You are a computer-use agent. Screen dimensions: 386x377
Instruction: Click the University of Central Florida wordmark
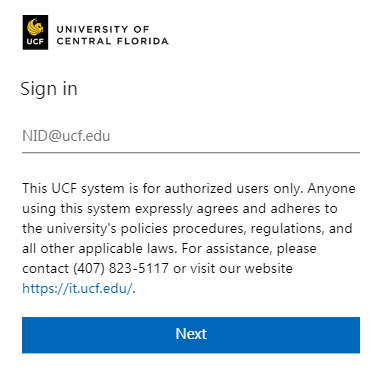pos(113,35)
